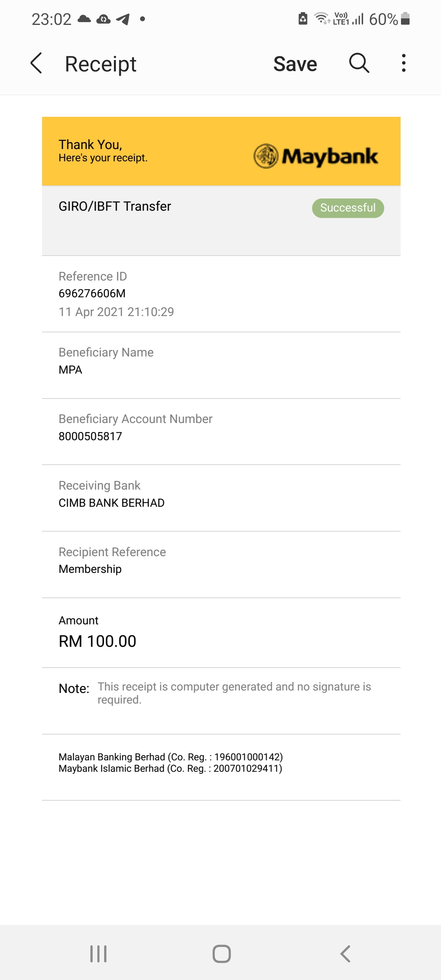The image size is (441, 980).
Task: Tap the Successful status badge
Action: (348, 208)
